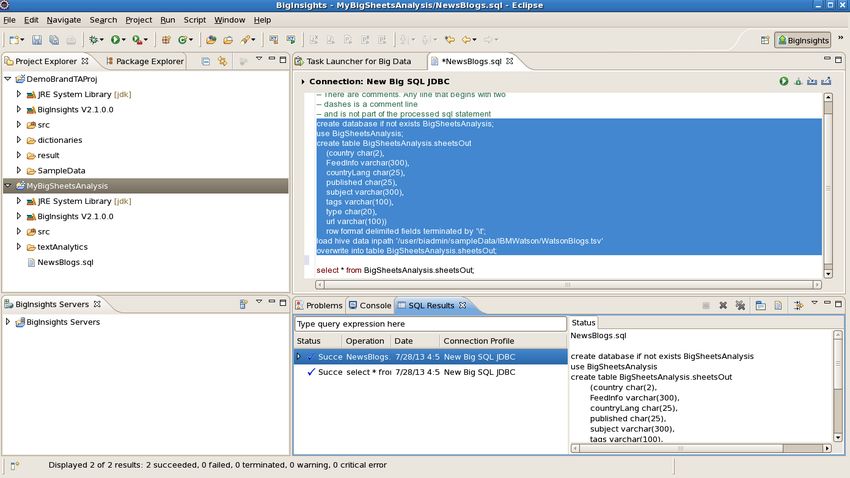This screenshot has width=850, height=478.
Task: Click the Status pane horizontal scrollbar
Action: 701,448
